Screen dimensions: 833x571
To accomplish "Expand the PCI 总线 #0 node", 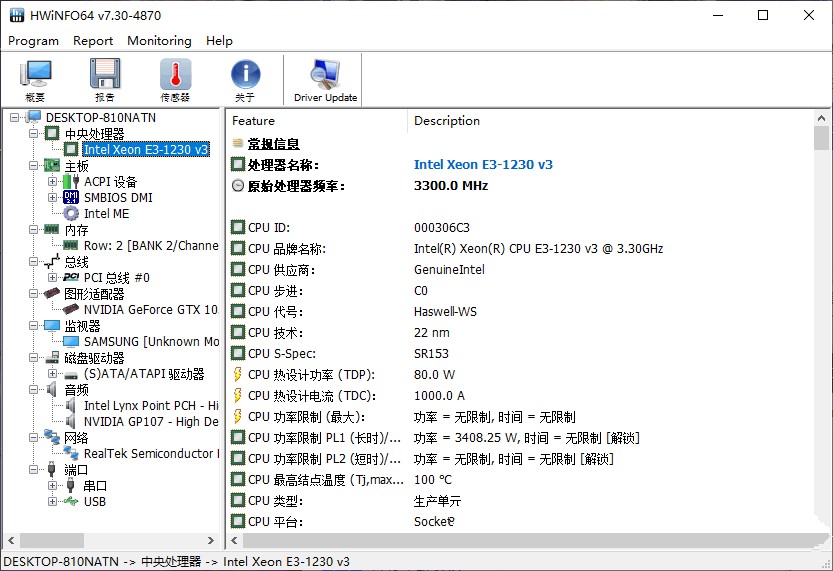I will point(52,277).
